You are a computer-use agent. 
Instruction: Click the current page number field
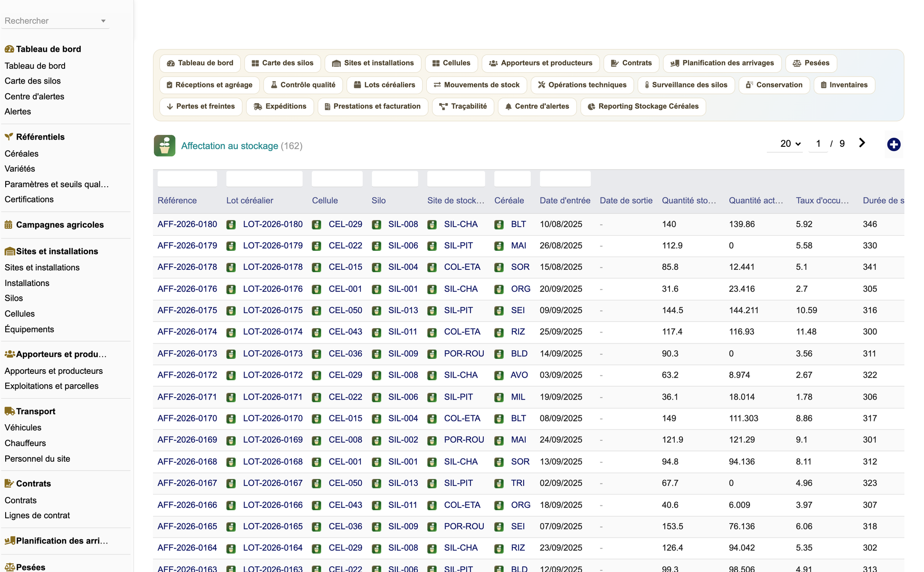coord(818,143)
